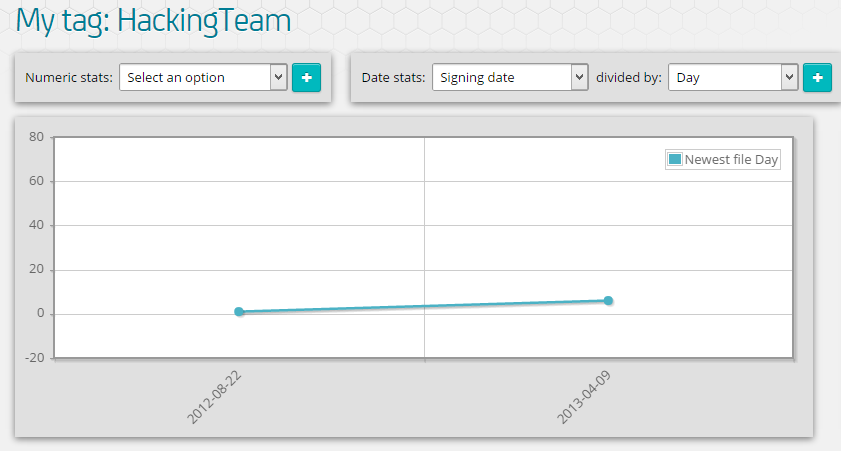The image size is (841, 451).
Task: Click the 2013-04-09 x-axis date label
Action: (x=584, y=398)
